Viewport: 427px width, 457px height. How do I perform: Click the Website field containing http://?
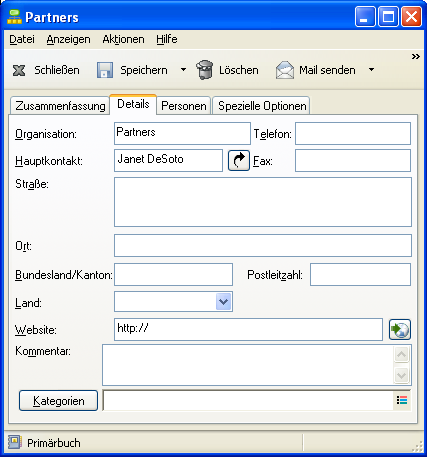(248, 329)
